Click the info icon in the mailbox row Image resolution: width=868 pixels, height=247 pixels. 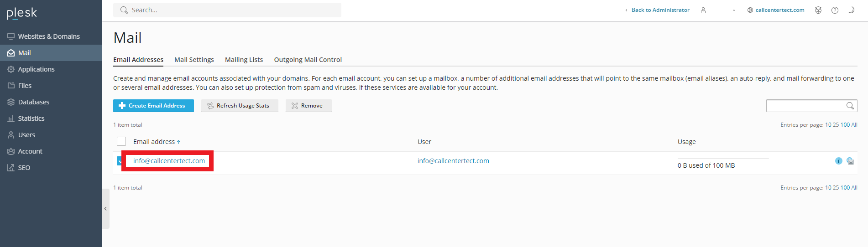838,161
